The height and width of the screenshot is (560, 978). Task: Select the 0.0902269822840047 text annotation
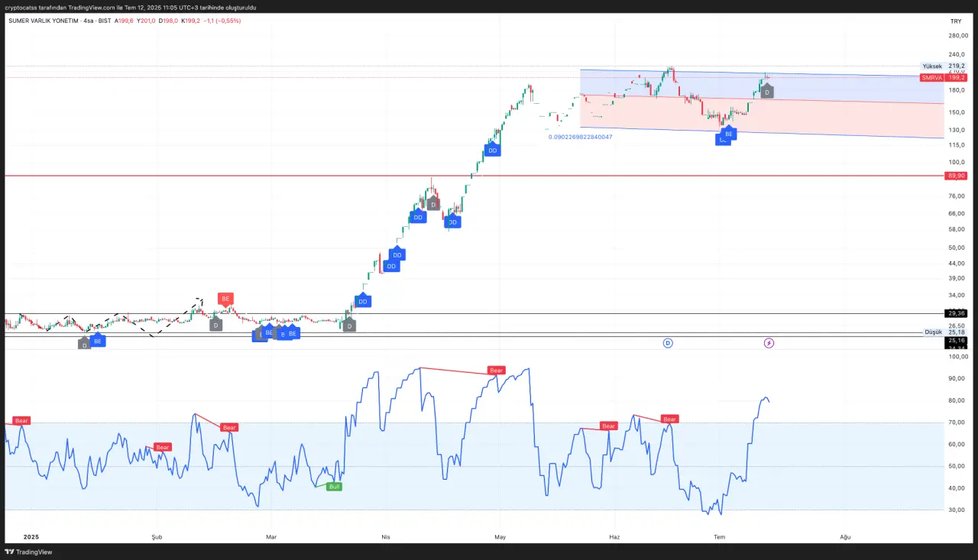point(580,137)
